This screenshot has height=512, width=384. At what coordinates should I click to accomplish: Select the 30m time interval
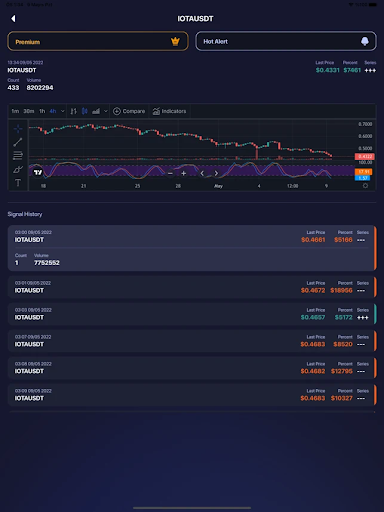[x=29, y=111]
